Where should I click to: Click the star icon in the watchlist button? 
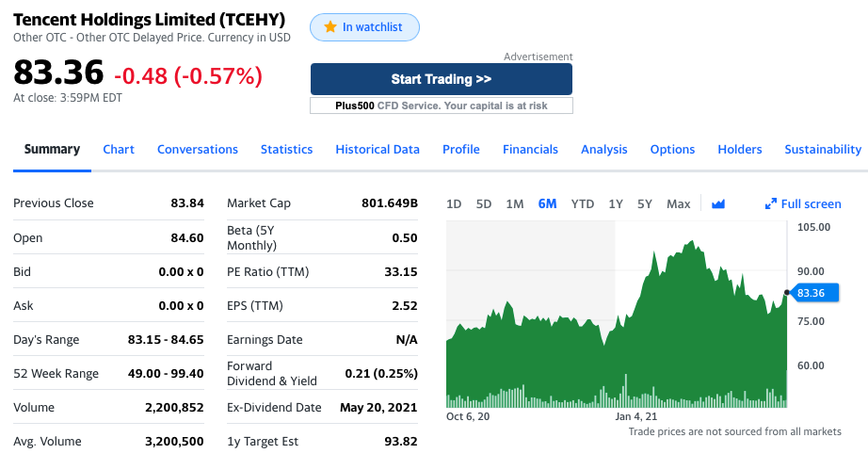point(330,26)
